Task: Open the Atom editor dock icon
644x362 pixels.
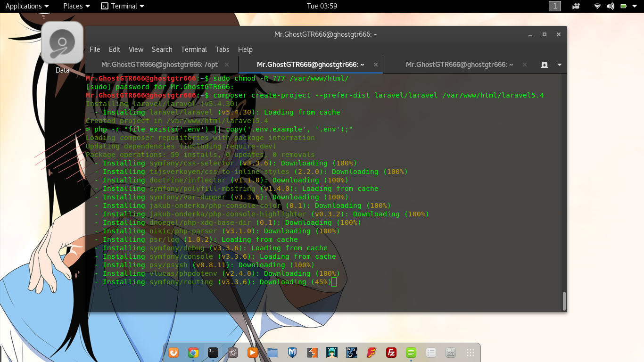Action: tap(233, 352)
